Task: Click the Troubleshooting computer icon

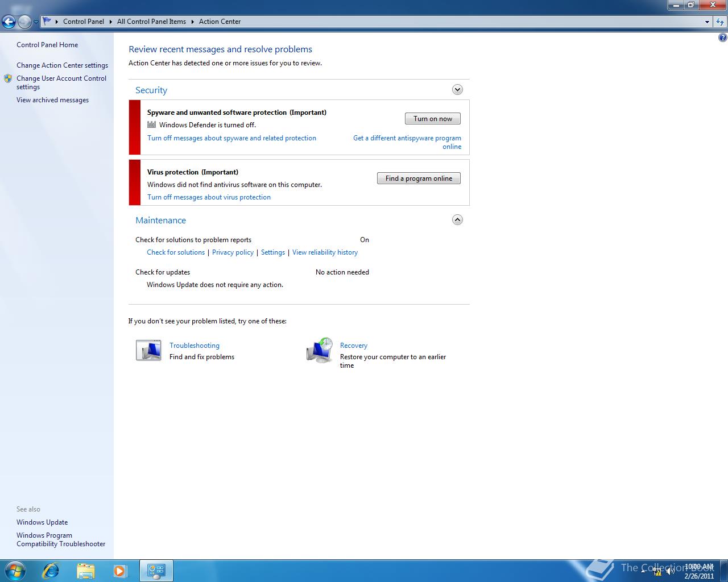Action: pos(148,350)
